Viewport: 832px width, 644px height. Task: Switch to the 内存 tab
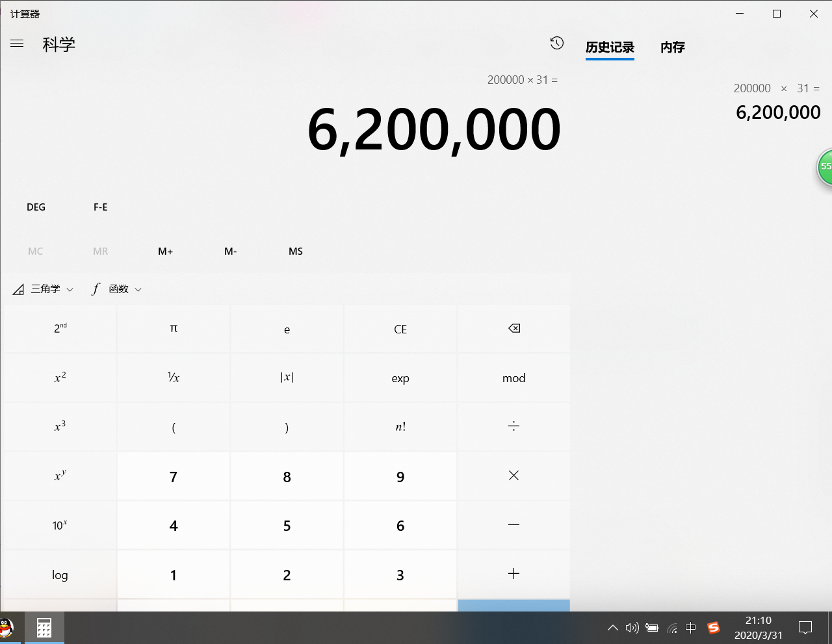673,47
